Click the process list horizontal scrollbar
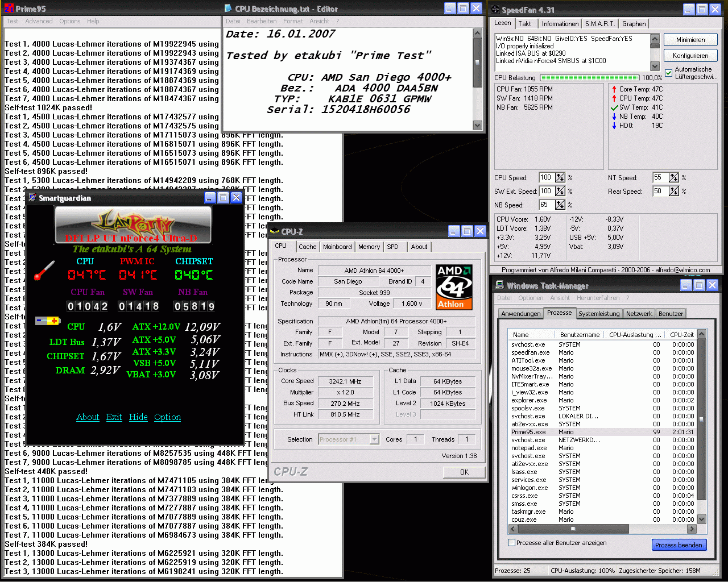Image resolution: width=728 pixels, height=582 pixels. pos(603,529)
